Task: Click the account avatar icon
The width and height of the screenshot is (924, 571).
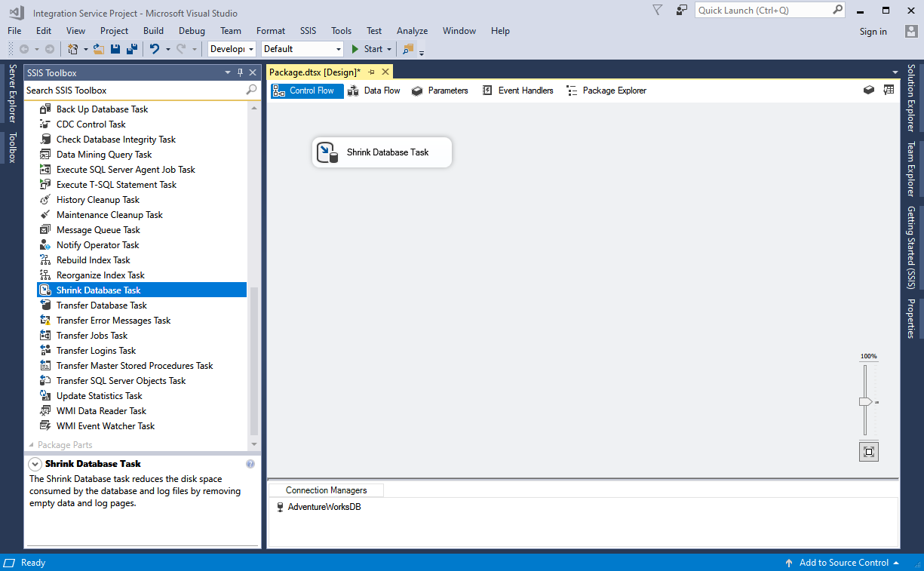Action: pyautogui.click(x=911, y=31)
